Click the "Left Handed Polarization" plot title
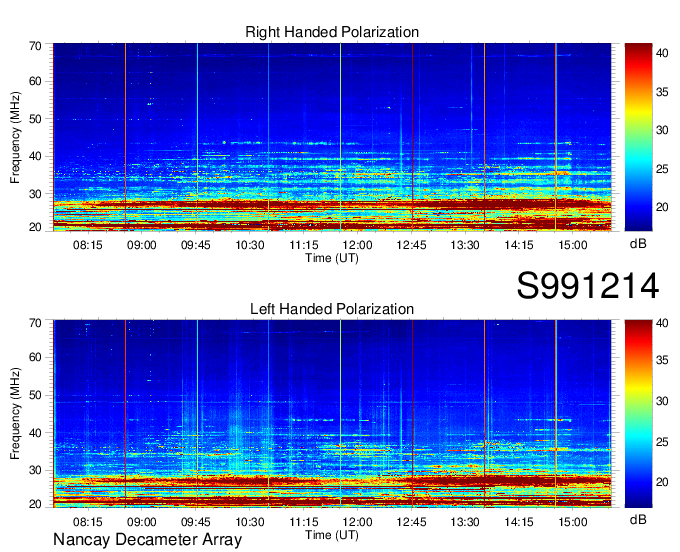 point(332,309)
